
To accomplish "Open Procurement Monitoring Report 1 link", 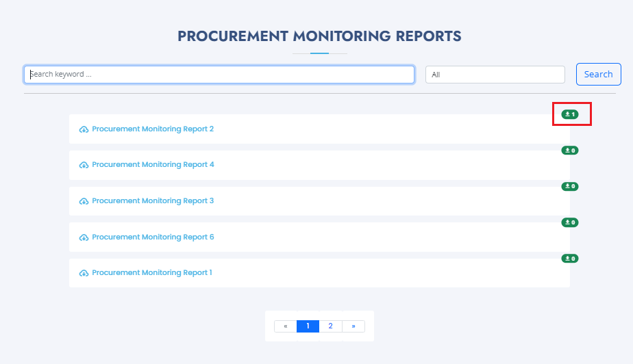I will pos(152,272).
